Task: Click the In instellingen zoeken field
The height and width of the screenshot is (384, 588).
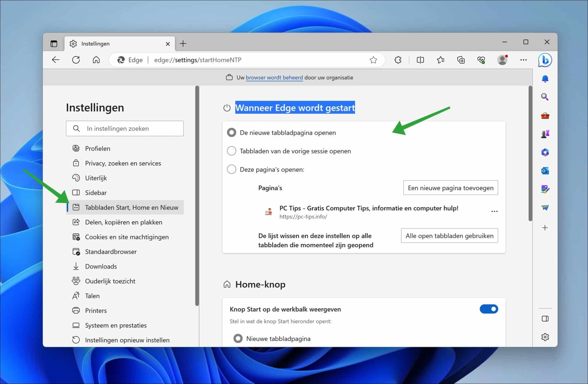Action: click(x=124, y=128)
